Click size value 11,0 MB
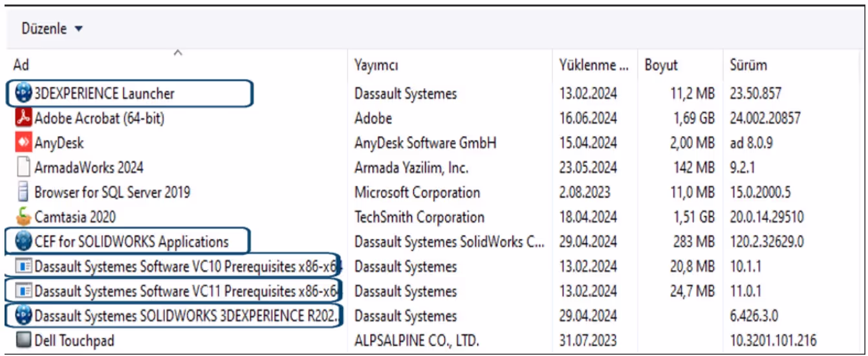The width and height of the screenshot is (868, 356). click(692, 192)
